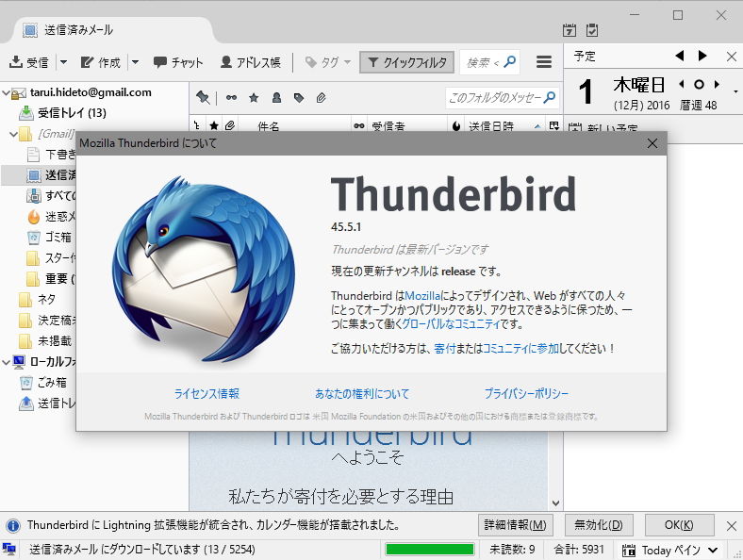
Task: Click the 無効化(D) button
Action: tap(599, 525)
